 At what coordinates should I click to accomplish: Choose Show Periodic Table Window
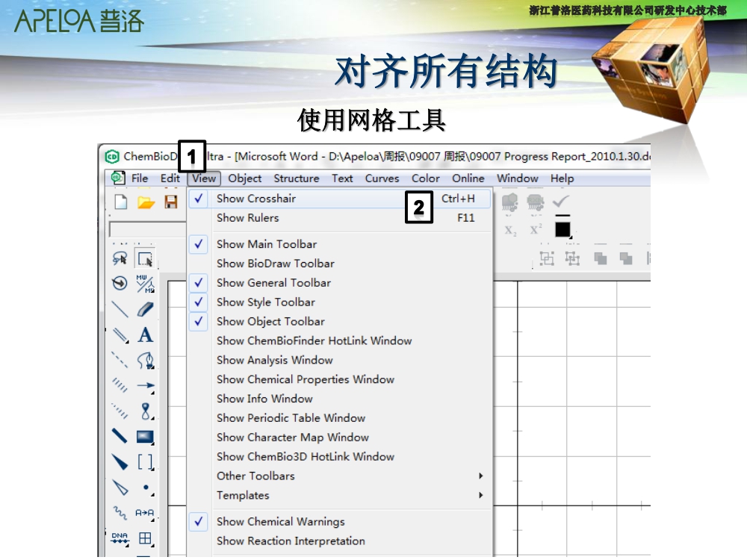pos(339,418)
